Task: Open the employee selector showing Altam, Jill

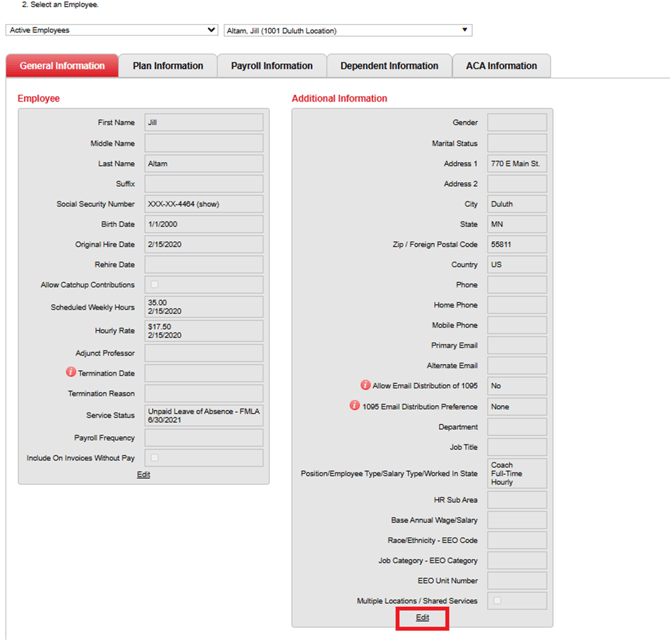Action: tap(347, 30)
